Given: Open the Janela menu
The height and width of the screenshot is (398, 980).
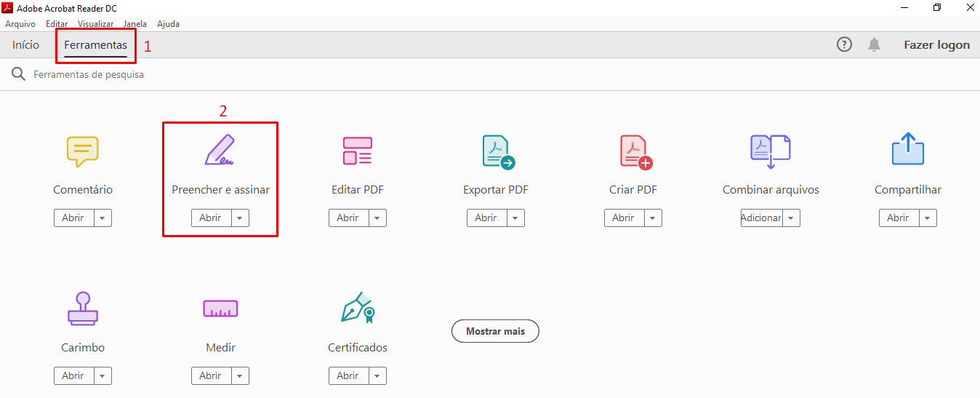Looking at the screenshot, I should pyautogui.click(x=135, y=24).
